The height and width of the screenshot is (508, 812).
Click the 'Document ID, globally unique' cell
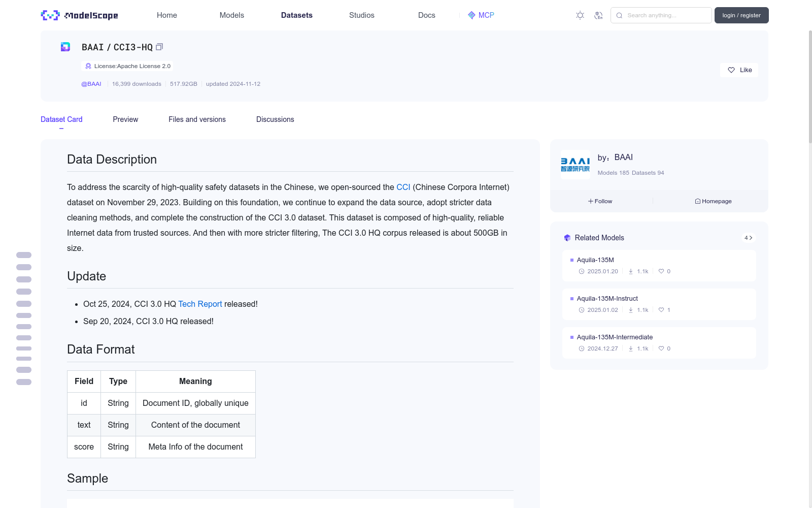pos(195,403)
